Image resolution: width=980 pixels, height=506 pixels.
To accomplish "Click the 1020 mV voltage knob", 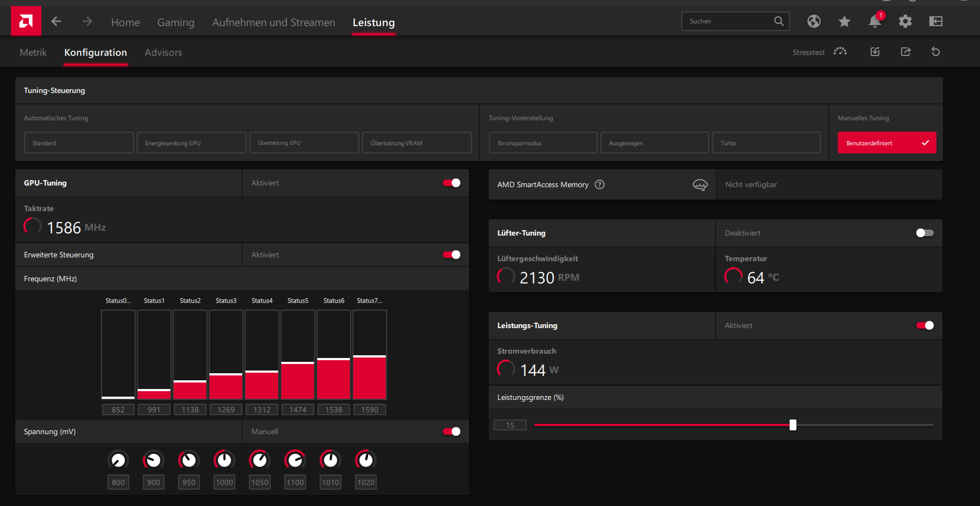I will pyautogui.click(x=366, y=460).
